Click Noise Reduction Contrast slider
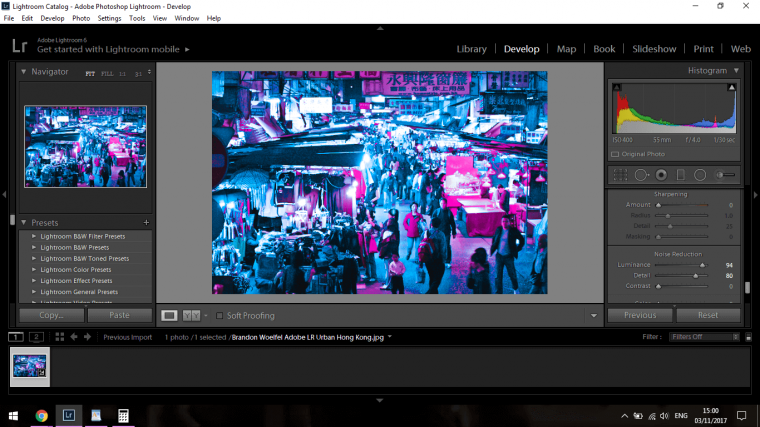Viewport: 760px width, 427px height. (681, 286)
